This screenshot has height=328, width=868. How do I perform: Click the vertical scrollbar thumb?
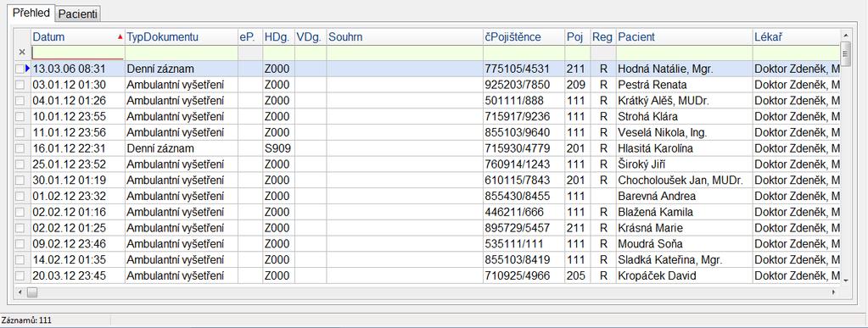tap(845, 53)
